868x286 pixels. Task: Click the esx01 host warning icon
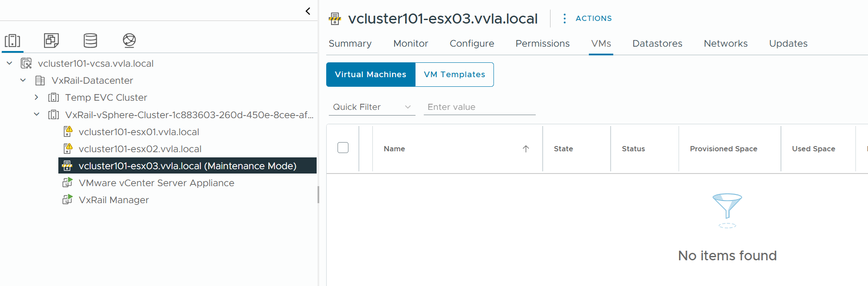coord(68,132)
